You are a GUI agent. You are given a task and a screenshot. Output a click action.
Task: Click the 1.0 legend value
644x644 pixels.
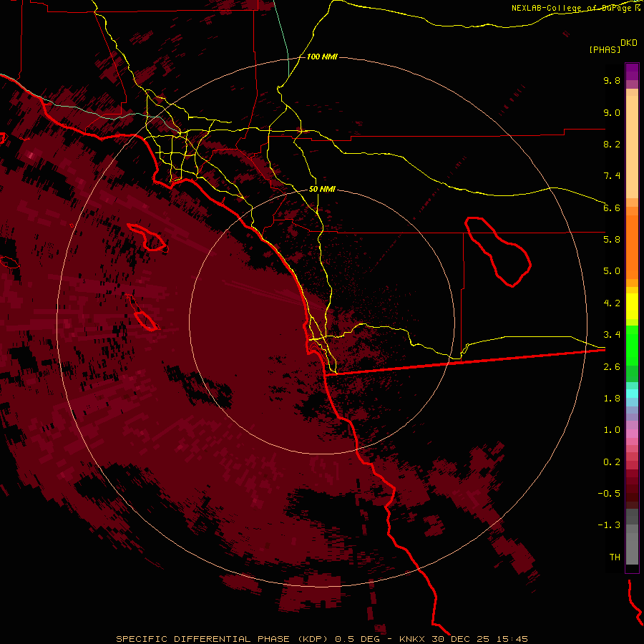(612, 430)
